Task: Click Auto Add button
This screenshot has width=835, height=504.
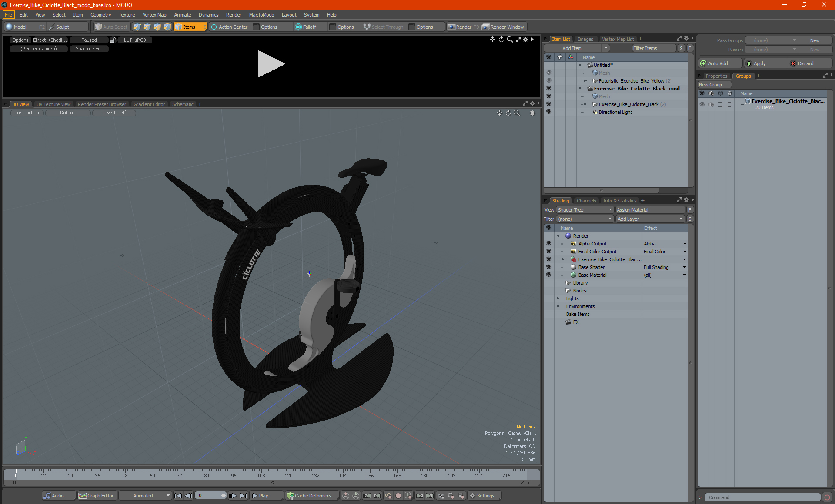Action: click(x=720, y=63)
